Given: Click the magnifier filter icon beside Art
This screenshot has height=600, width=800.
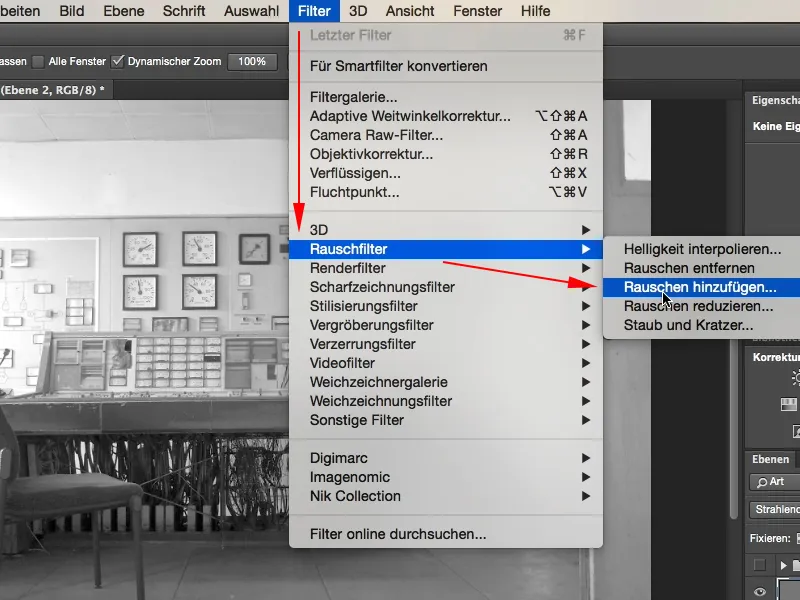Looking at the screenshot, I should click(x=764, y=481).
